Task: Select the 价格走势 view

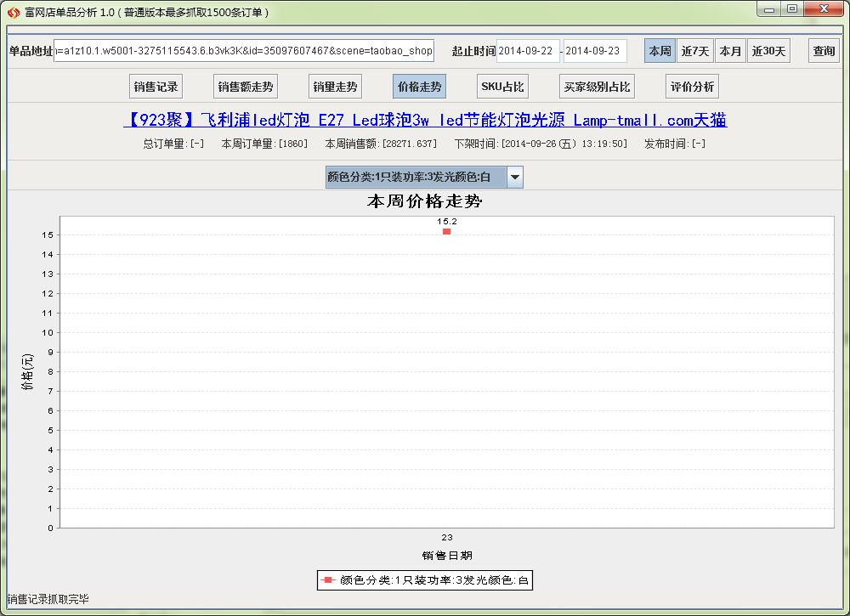Action: (418, 86)
